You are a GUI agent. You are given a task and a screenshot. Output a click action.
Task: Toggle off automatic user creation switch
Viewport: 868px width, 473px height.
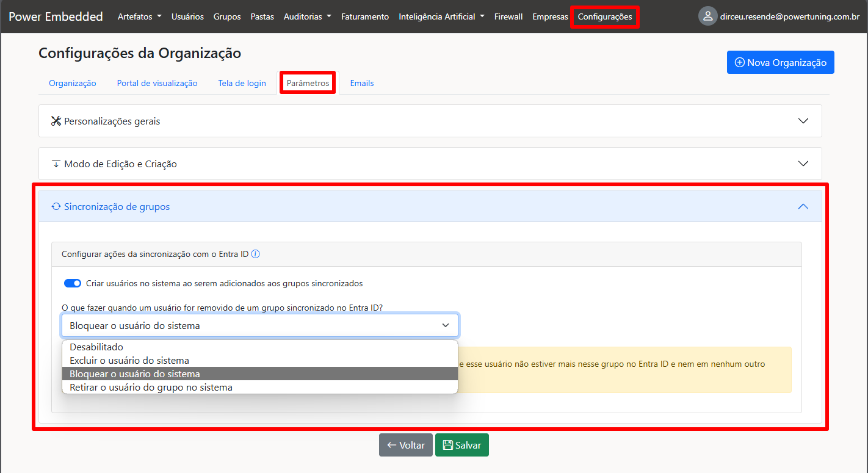tap(73, 283)
